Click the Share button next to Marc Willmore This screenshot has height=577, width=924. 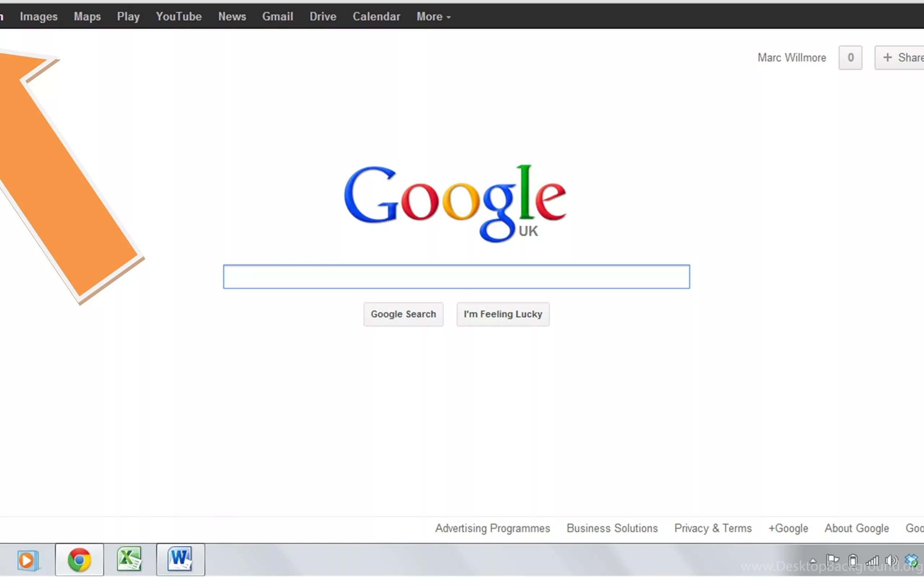tap(903, 57)
